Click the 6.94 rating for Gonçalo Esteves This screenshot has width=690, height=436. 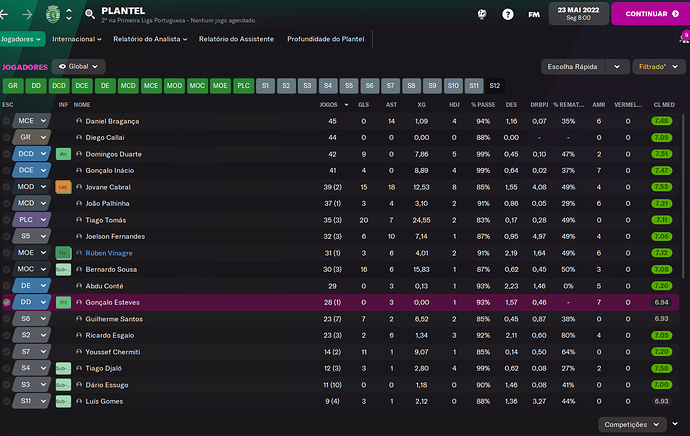(661, 302)
